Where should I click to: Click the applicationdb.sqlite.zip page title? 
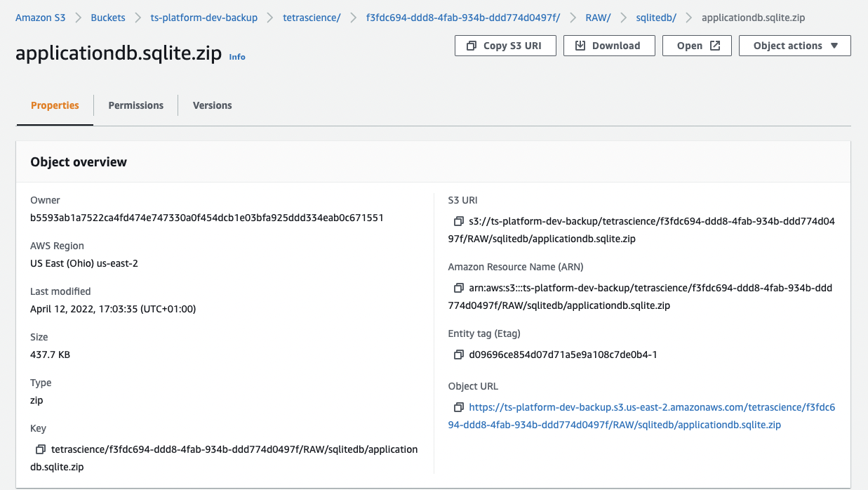(x=119, y=53)
